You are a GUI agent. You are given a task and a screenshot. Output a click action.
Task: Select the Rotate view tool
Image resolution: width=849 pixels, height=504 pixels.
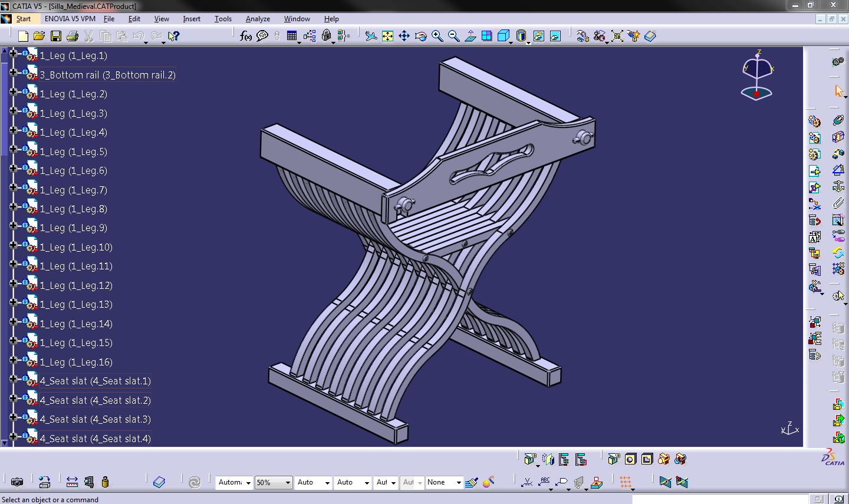pos(420,37)
